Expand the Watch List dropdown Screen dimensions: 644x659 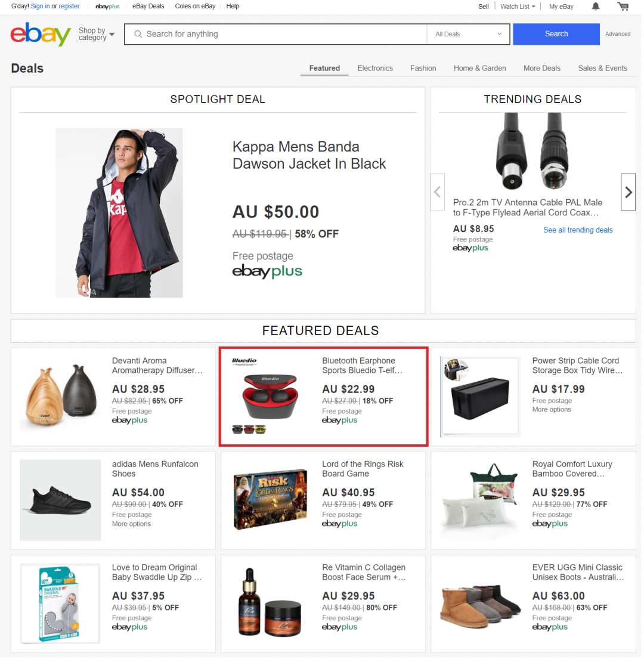pyautogui.click(x=516, y=7)
